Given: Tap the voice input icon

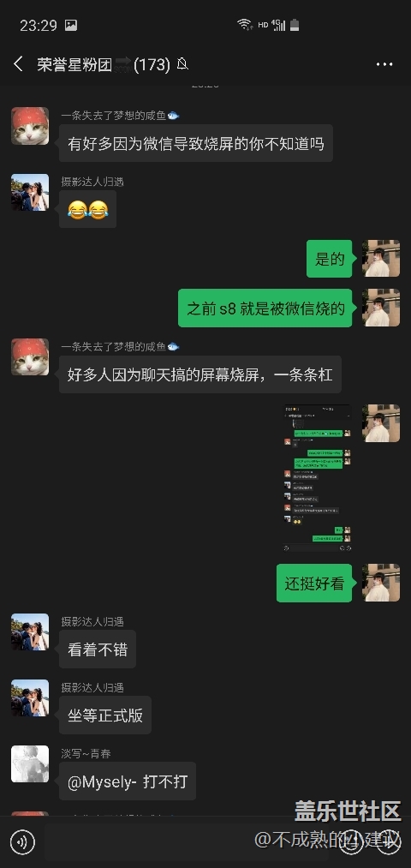Looking at the screenshot, I should [x=22, y=842].
